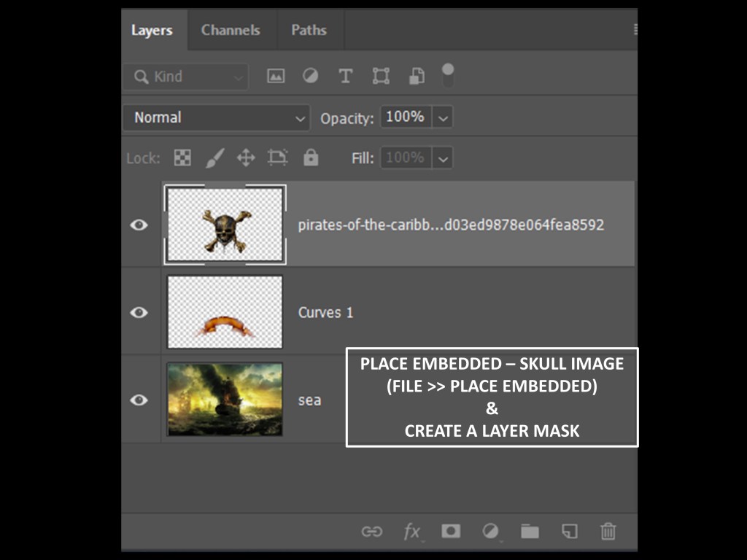Click the add layer mask icon
This screenshot has width=747, height=560.
coord(451,532)
